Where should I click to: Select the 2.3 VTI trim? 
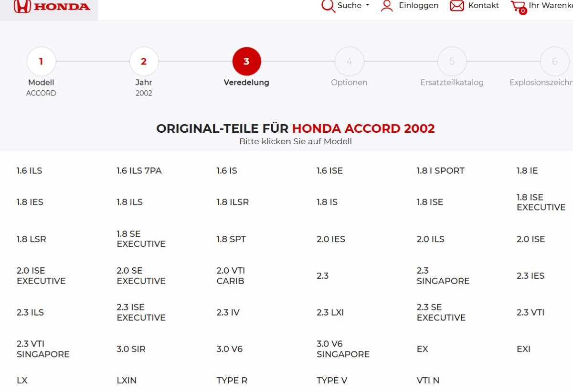[x=531, y=312]
